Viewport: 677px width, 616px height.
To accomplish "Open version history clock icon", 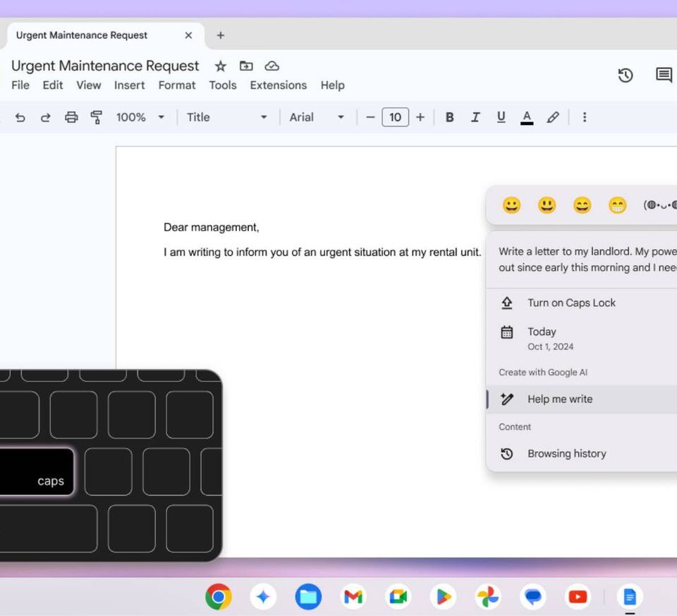I will [x=625, y=76].
